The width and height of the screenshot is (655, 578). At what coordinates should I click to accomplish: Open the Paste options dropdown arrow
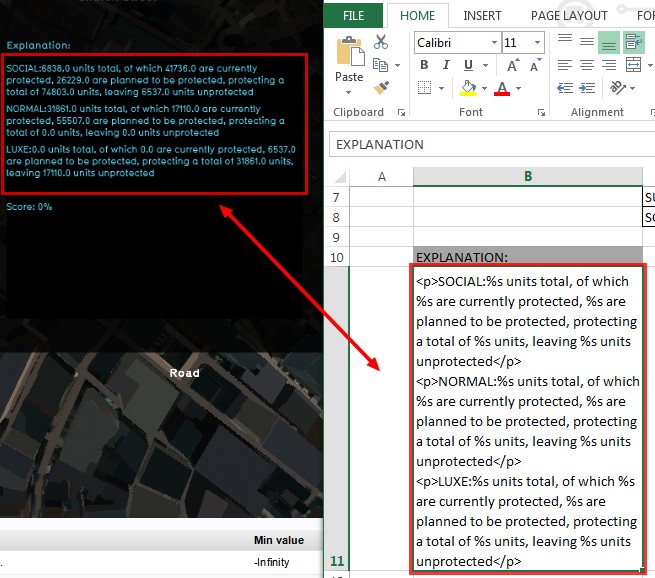[348, 93]
